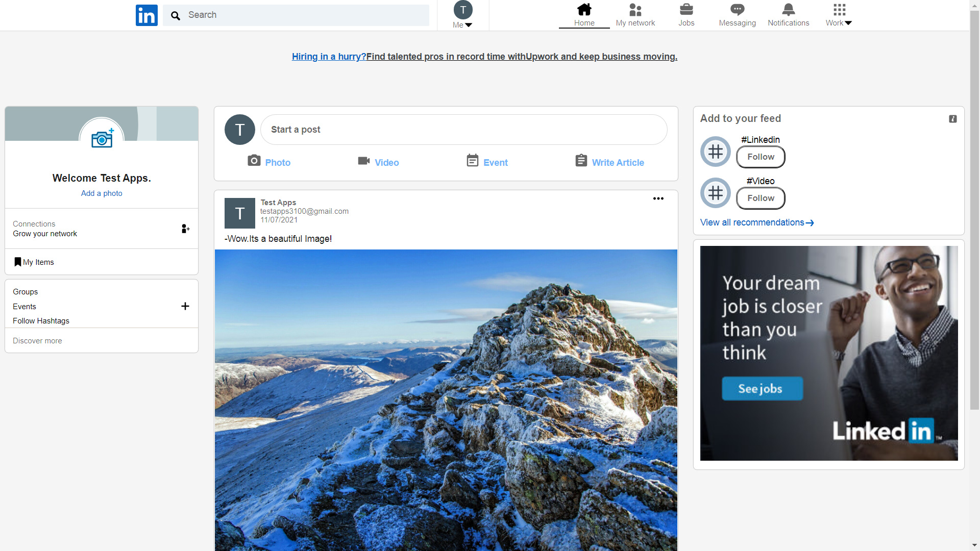The height and width of the screenshot is (551, 980).
Task: Click the add-person icon to grow connections
Action: point(185,229)
